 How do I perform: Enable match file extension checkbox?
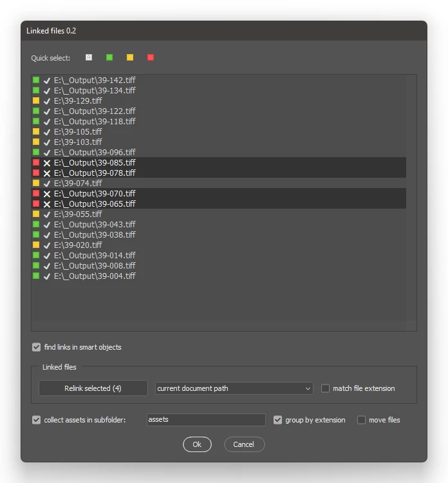[x=325, y=388]
